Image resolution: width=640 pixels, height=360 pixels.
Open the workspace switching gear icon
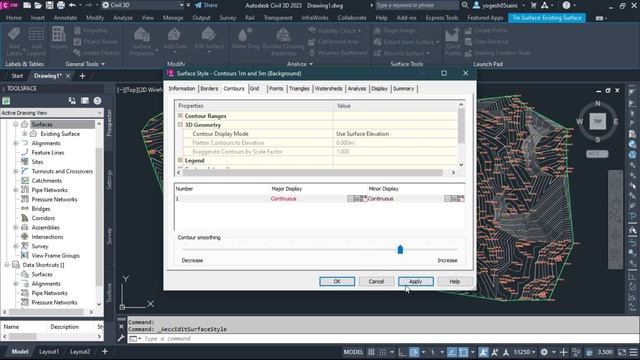(544, 352)
